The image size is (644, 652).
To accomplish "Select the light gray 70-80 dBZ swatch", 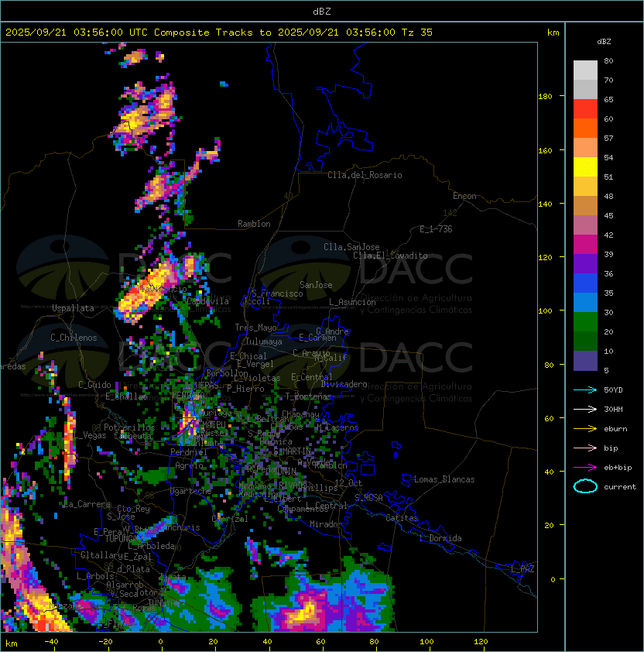I will click(585, 70).
